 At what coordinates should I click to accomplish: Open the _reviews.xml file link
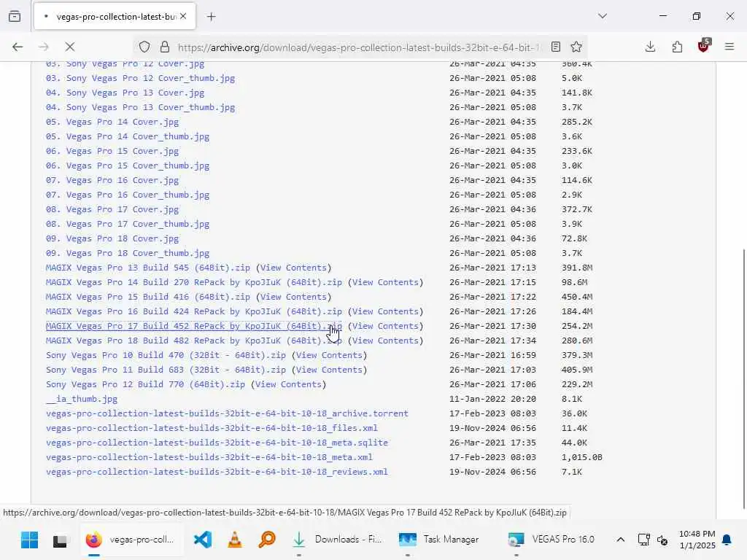click(217, 472)
